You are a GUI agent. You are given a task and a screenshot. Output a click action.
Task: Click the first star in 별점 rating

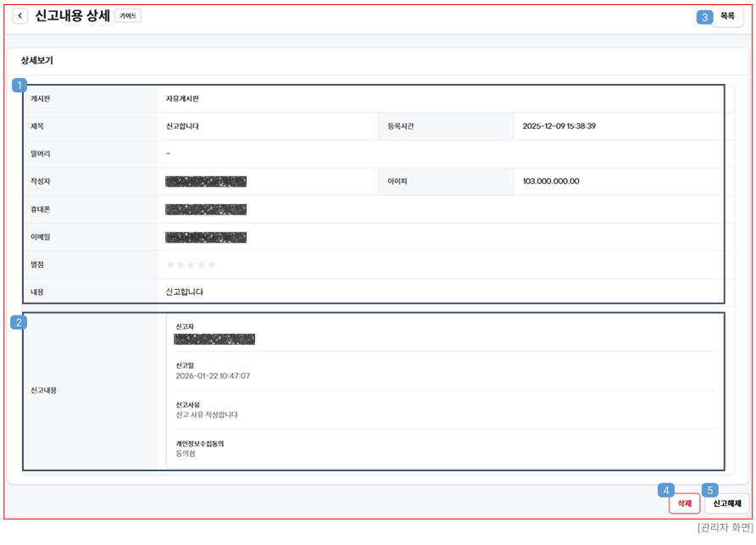(x=170, y=265)
